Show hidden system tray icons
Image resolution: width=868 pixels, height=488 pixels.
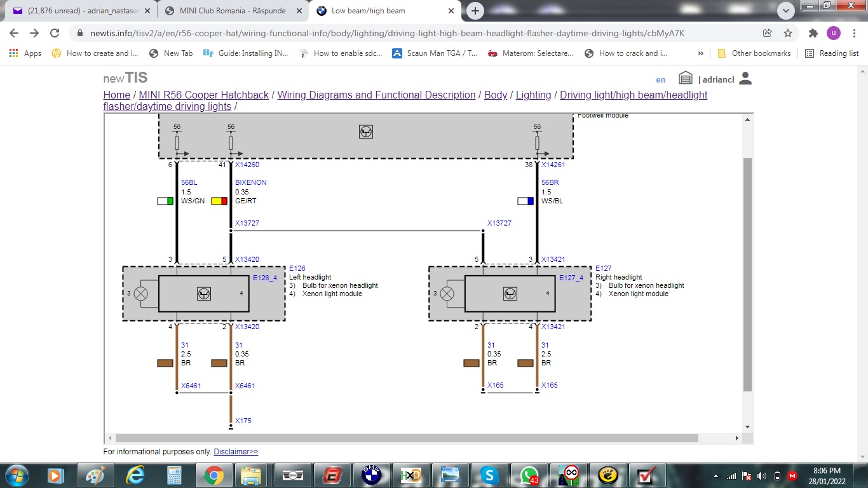(716, 475)
